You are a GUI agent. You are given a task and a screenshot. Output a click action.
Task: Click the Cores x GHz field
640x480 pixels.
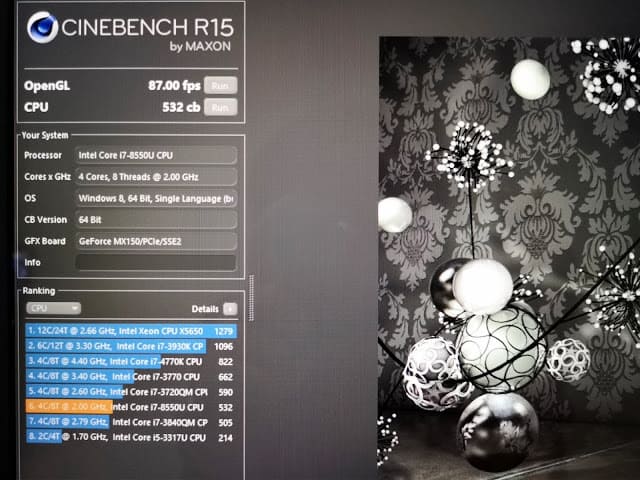pos(156,177)
